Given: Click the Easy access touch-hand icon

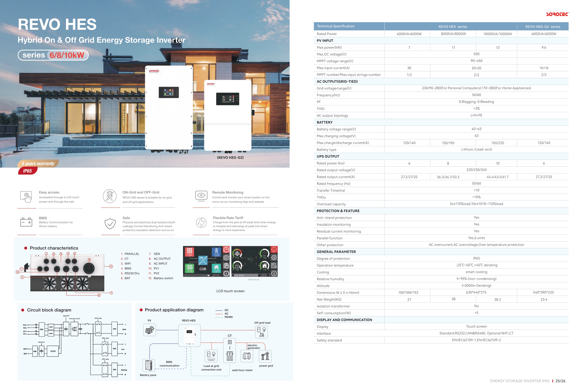Looking at the screenshot, I should (x=26, y=197).
